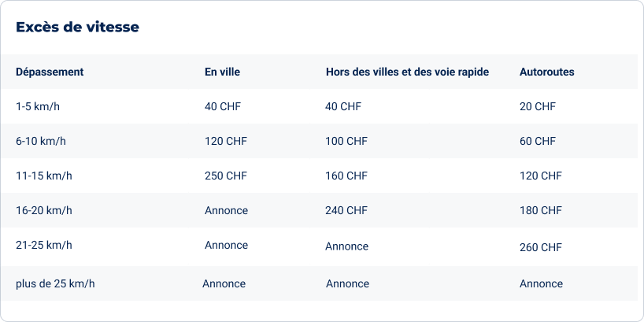Click the "1-5 km/h" row label
The image size is (644, 322).
pyautogui.click(x=38, y=107)
